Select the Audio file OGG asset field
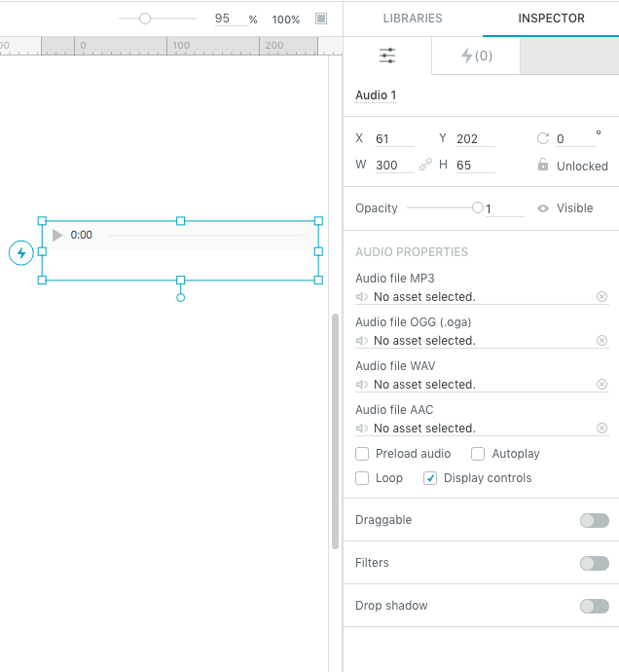 (482, 341)
